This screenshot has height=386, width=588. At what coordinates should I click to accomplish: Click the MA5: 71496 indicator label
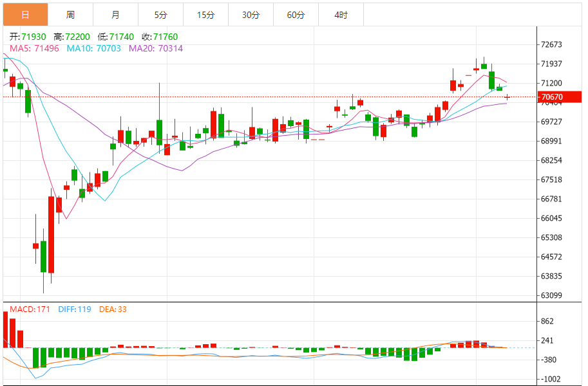tap(34, 48)
